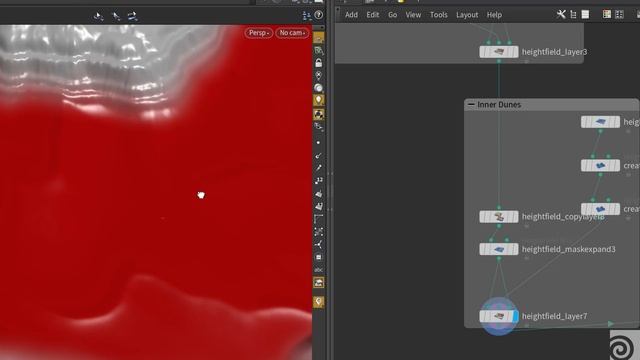Image resolution: width=640 pixels, height=360 pixels.
Task: Click the list view icon in network toolbar
Action: [x=585, y=14]
